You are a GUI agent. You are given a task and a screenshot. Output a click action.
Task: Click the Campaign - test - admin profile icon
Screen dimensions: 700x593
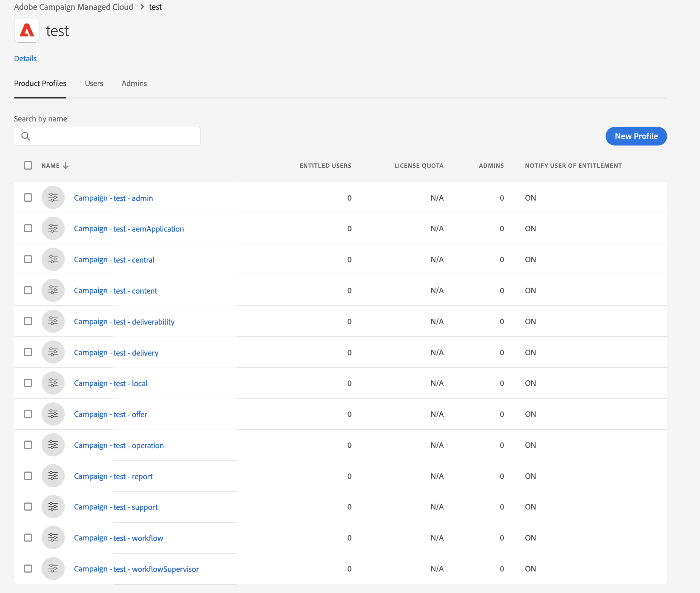(54, 197)
